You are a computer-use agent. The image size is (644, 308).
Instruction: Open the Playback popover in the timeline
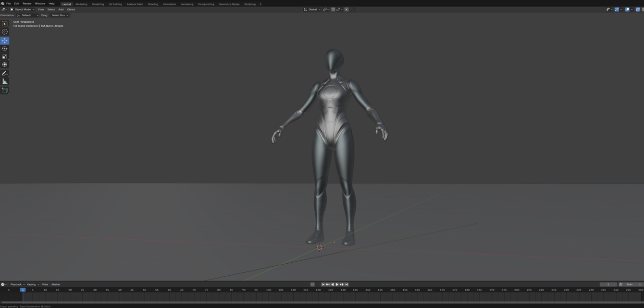point(17,284)
